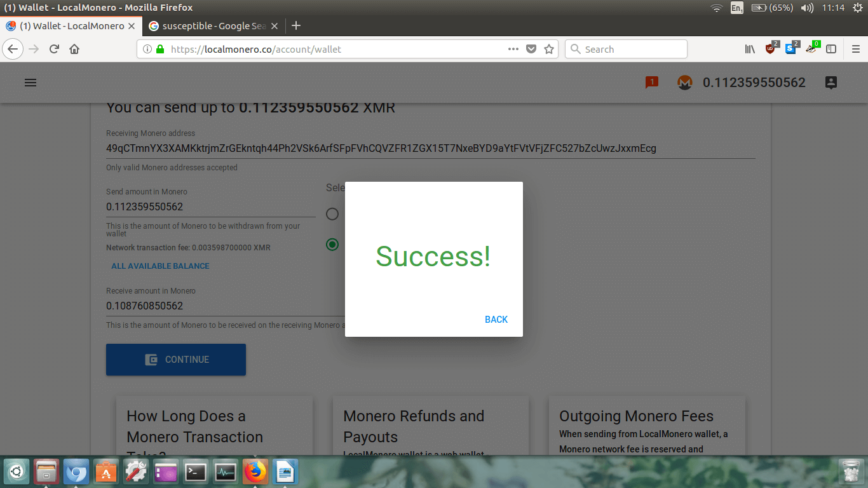The image size is (868, 488).
Task: Open the Firefox hamburger menu
Action: point(855,49)
